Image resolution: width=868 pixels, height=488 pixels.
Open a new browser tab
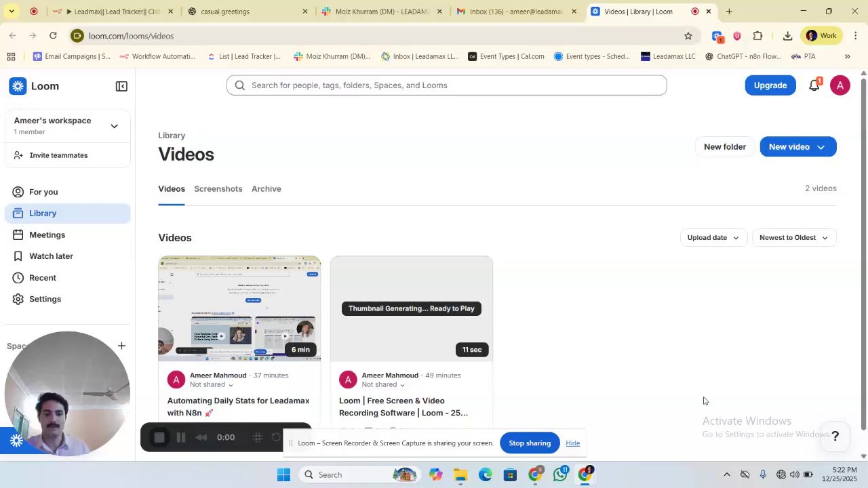click(x=729, y=12)
